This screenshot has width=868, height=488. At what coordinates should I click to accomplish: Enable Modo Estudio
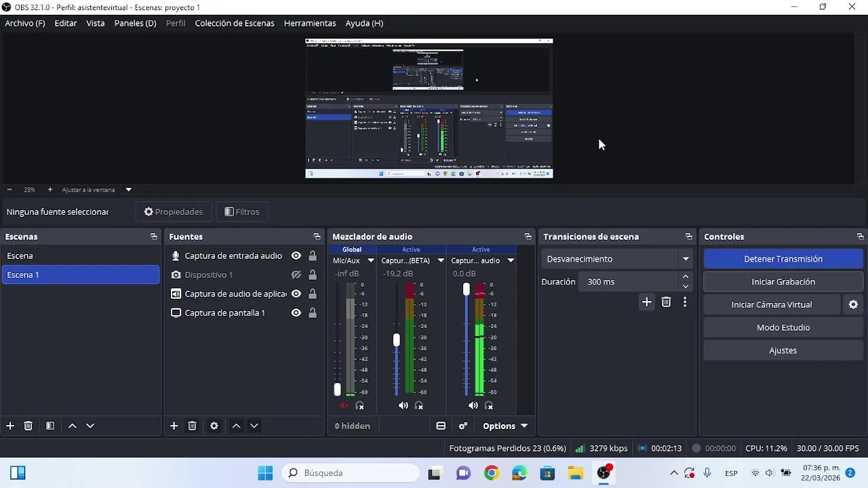[x=783, y=327]
